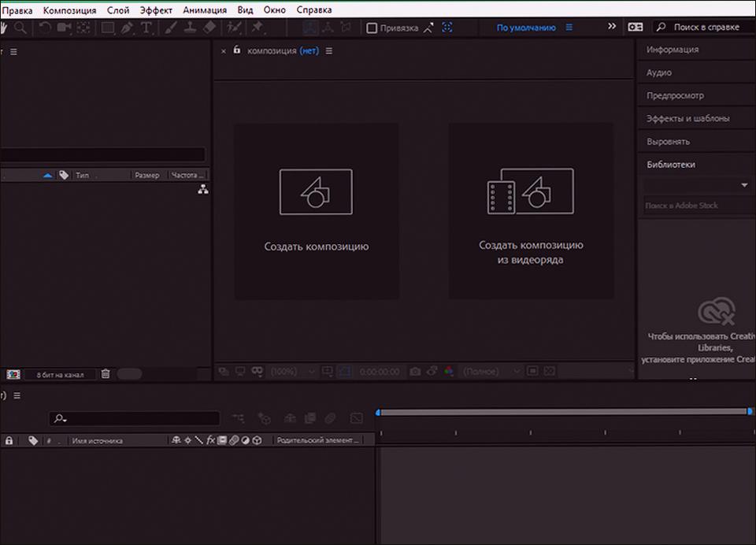Screen dimensions: 756x545
Task: Open the Окно menu
Action: point(274,9)
